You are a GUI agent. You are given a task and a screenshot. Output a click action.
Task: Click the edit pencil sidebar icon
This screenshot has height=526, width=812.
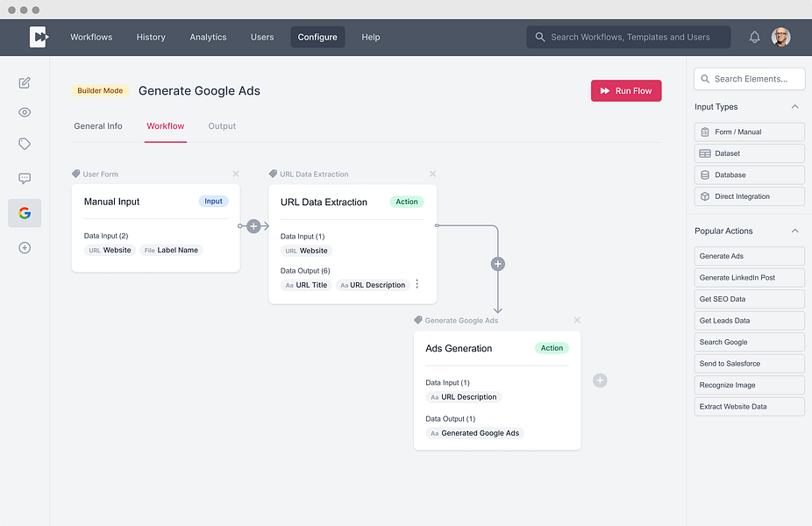coord(25,82)
